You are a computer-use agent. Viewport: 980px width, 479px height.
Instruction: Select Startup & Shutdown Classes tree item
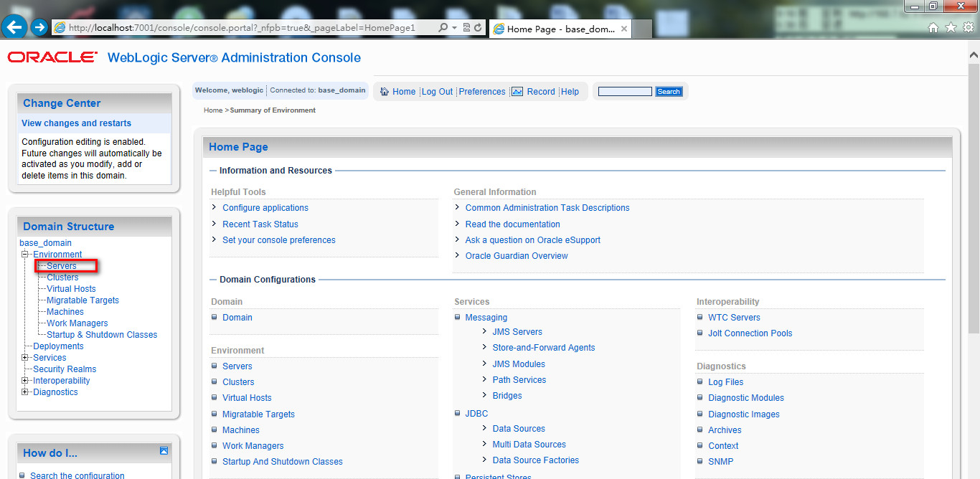click(102, 335)
